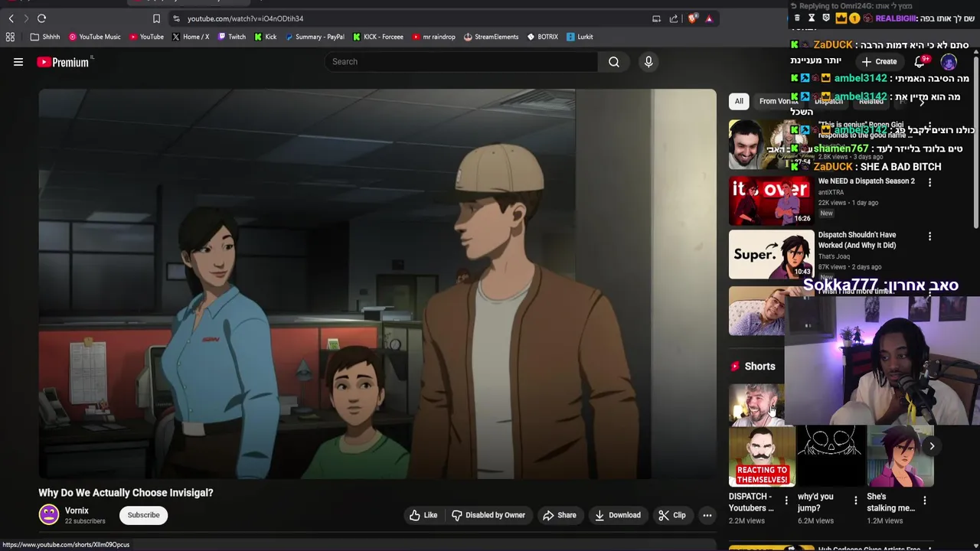
Task: Open the Twitch bookmark
Action: click(231, 37)
